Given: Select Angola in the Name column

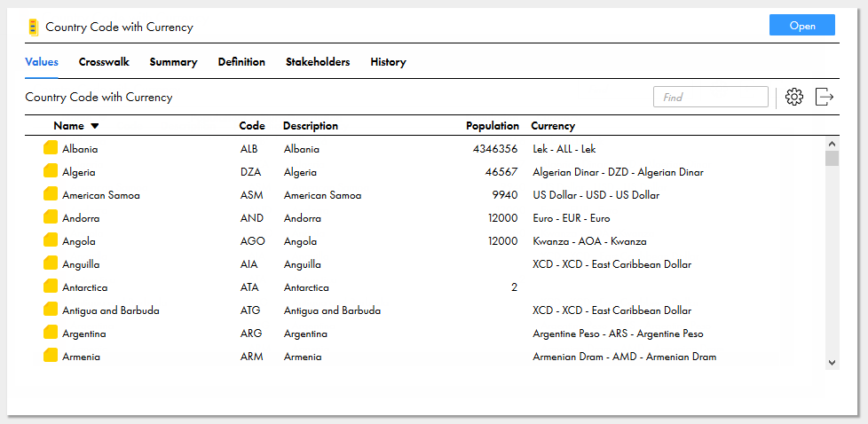Looking at the screenshot, I should [x=79, y=242].
